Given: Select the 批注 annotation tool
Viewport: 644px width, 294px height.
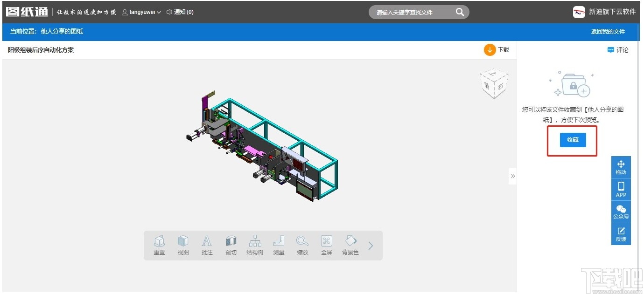Looking at the screenshot, I should [x=207, y=245].
